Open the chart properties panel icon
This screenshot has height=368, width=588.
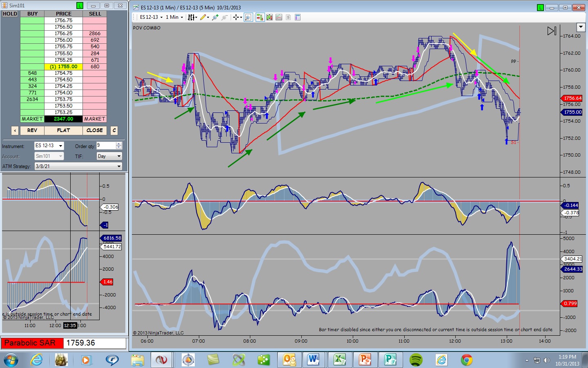298,17
